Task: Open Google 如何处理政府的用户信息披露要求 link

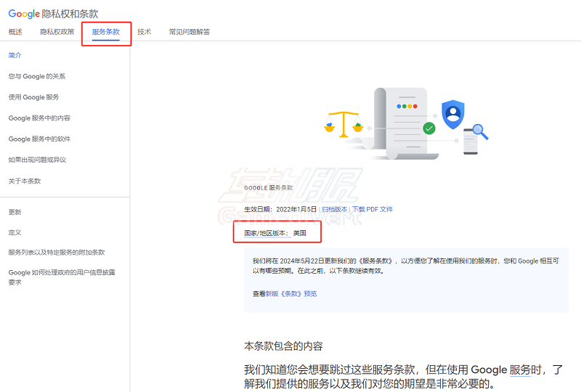Action: tap(62, 277)
